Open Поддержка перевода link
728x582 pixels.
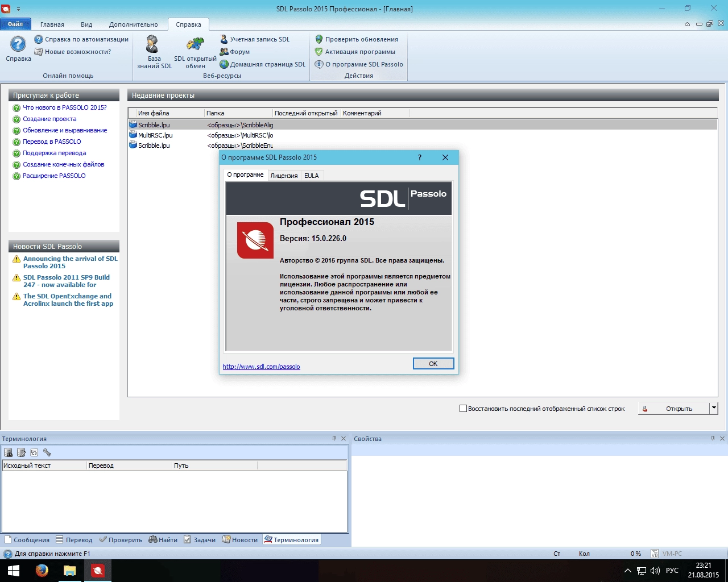55,153
